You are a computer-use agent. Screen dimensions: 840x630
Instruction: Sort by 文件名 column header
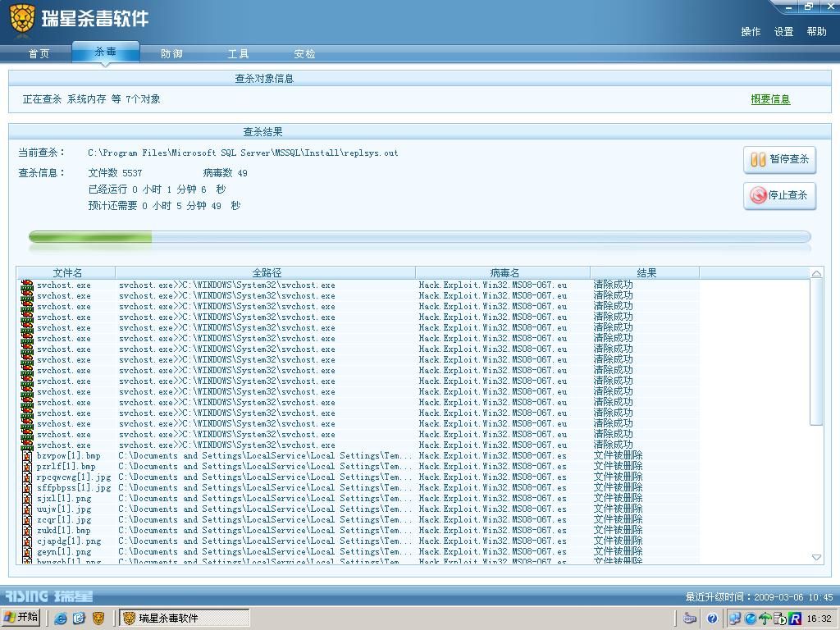point(66,272)
